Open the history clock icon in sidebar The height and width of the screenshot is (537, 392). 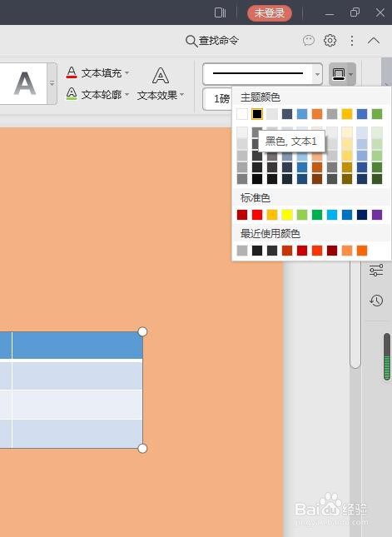pyautogui.click(x=376, y=301)
